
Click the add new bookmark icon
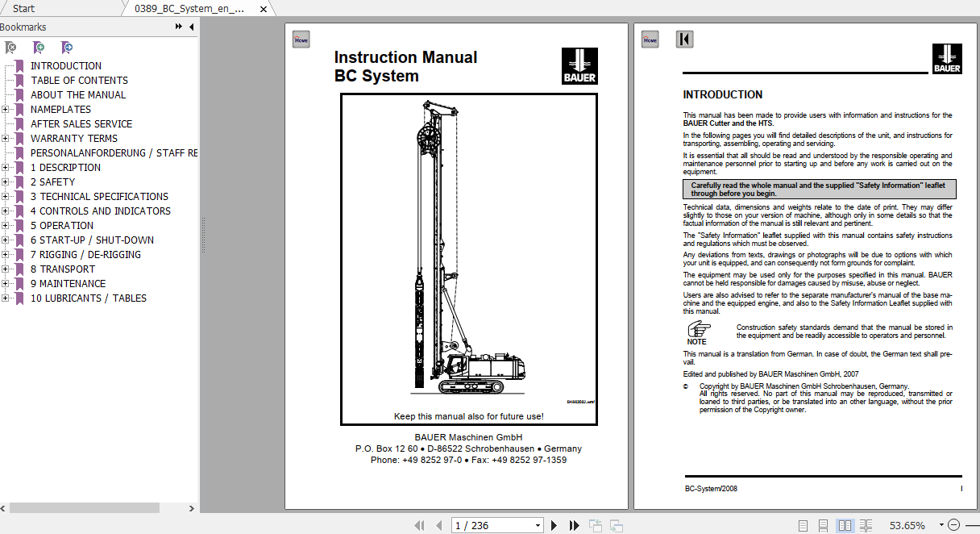(39, 48)
